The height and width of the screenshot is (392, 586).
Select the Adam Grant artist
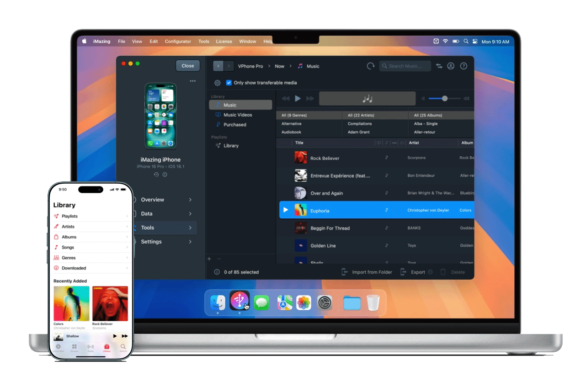point(359,132)
